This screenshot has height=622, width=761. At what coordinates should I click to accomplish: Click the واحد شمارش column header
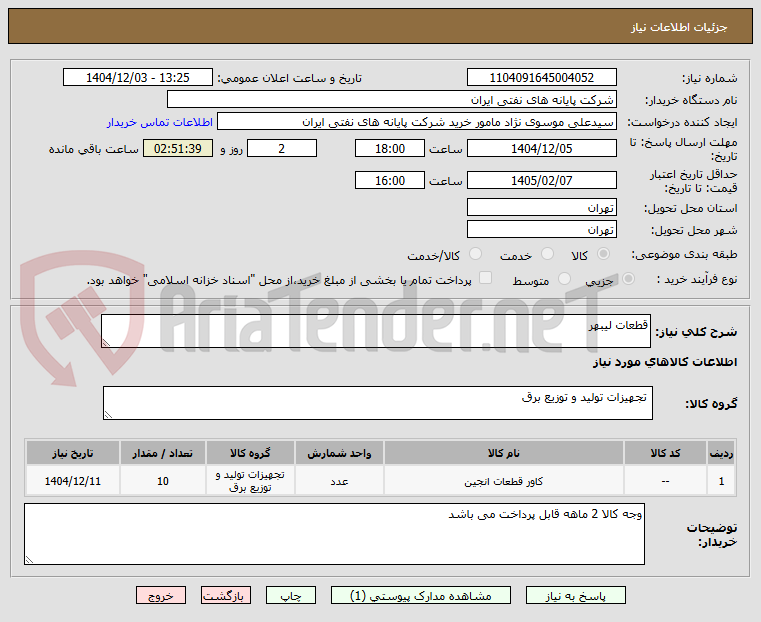(x=339, y=453)
